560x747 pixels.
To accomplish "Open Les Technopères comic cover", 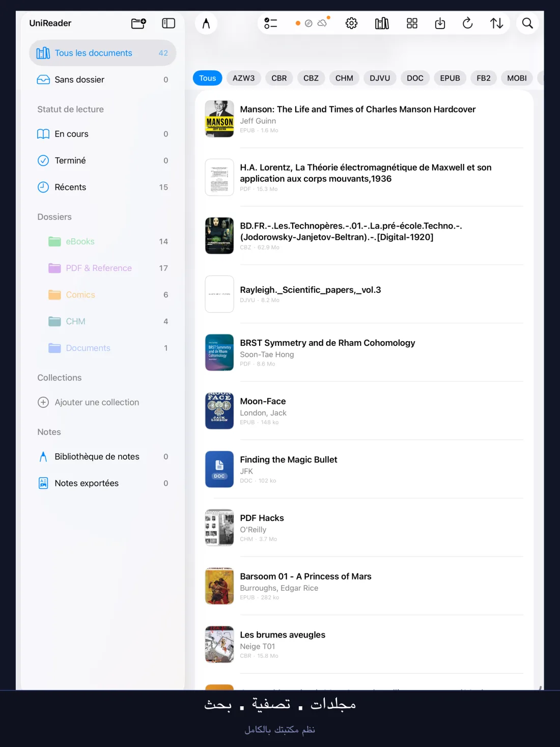I will (219, 236).
